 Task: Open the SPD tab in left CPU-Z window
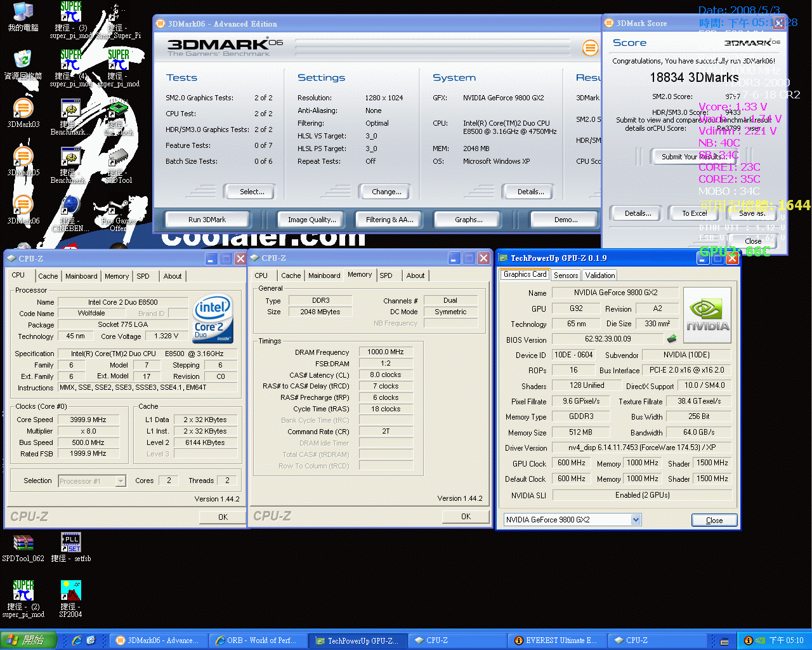[143, 276]
